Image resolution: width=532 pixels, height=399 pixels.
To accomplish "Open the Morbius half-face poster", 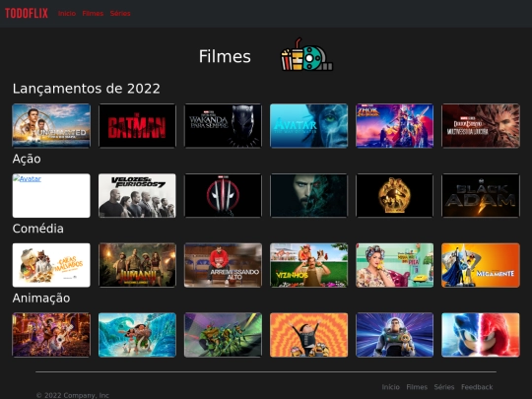I will tap(308, 195).
